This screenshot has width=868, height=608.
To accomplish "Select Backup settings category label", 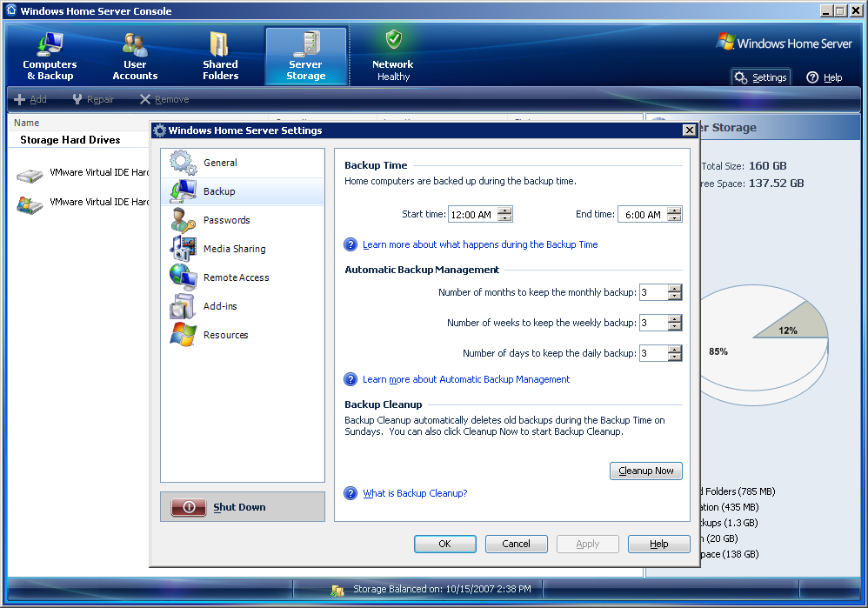I will click(x=219, y=191).
